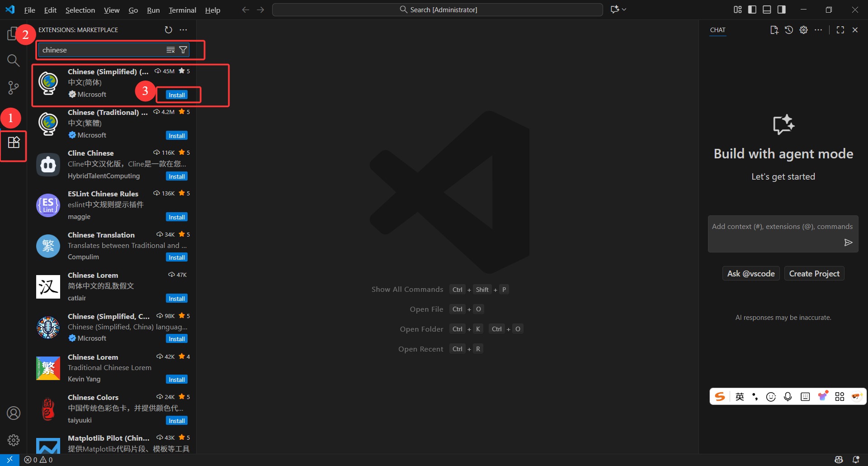Open Copilot status icon in status bar

(839, 460)
